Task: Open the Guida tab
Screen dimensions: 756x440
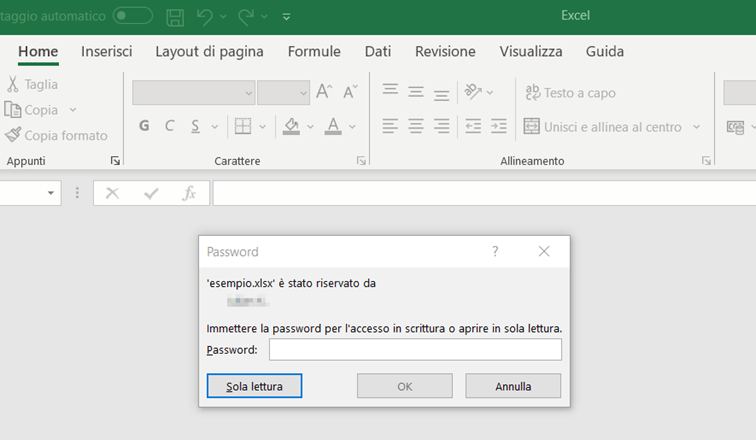Action: point(605,52)
